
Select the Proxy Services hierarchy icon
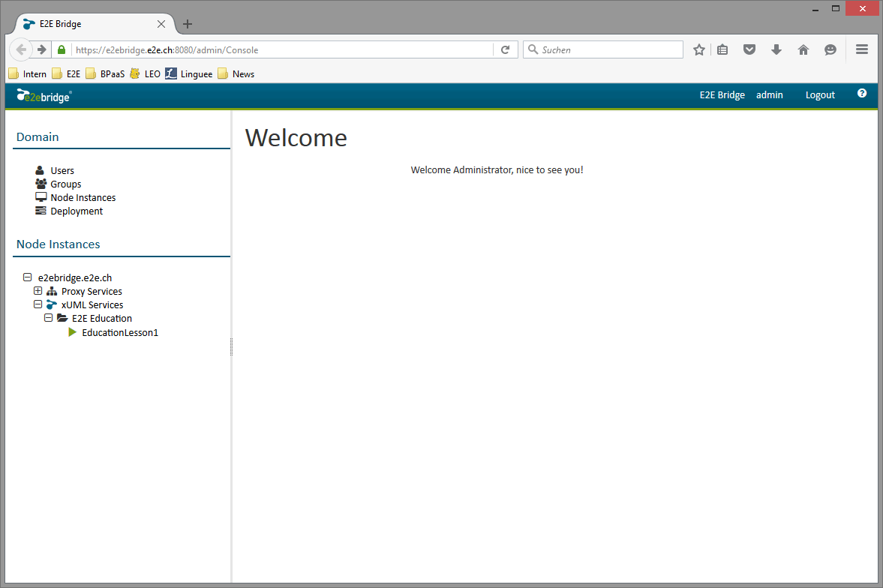pos(52,291)
